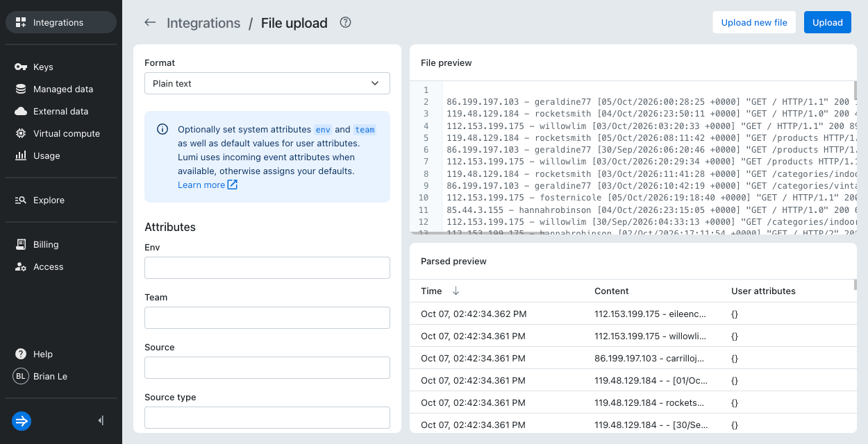Image resolution: width=868 pixels, height=444 pixels.
Task: Focus the Env input field
Action: tap(267, 268)
